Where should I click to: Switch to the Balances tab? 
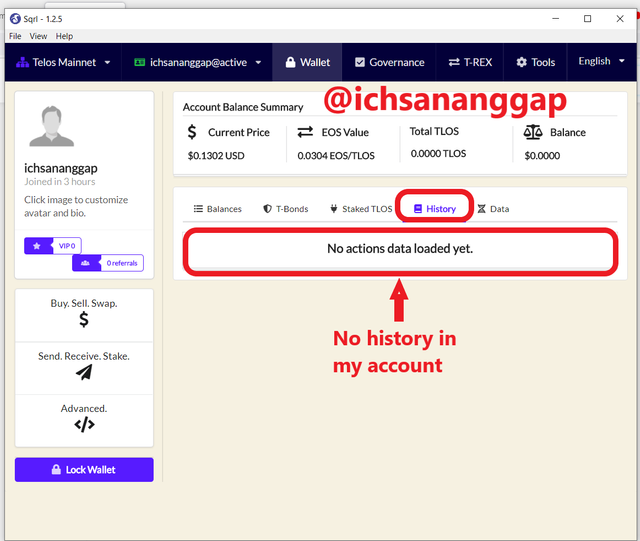218,209
